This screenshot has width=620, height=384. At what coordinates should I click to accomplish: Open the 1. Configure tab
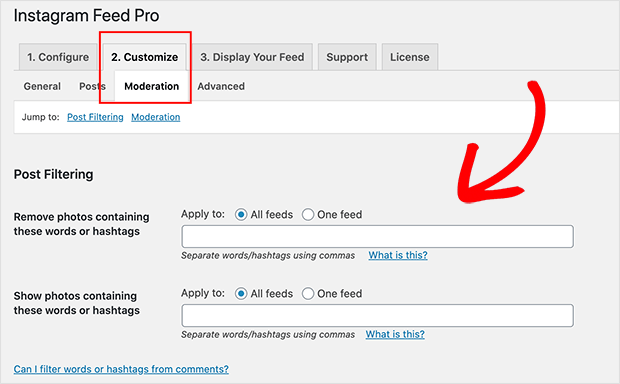click(58, 57)
